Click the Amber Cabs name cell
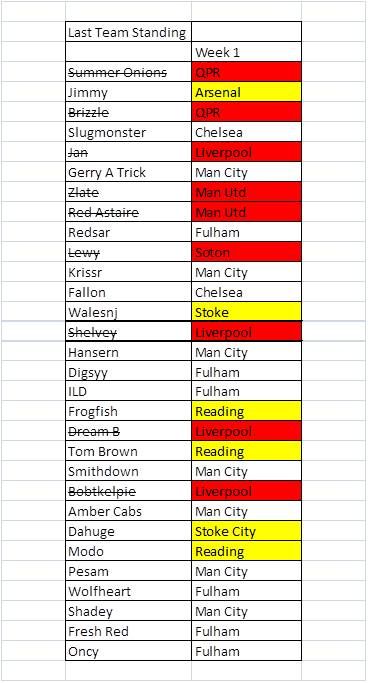 click(x=128, y=511)
